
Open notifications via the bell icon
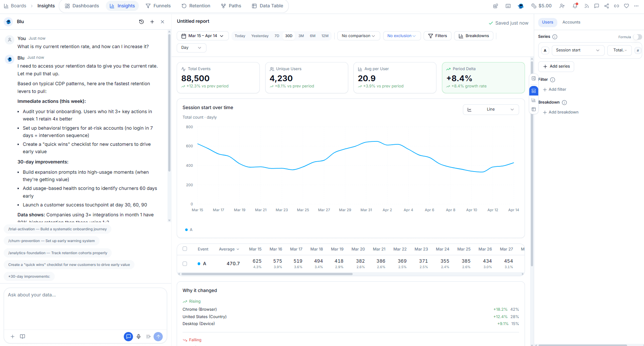click(x=575, y=6)
